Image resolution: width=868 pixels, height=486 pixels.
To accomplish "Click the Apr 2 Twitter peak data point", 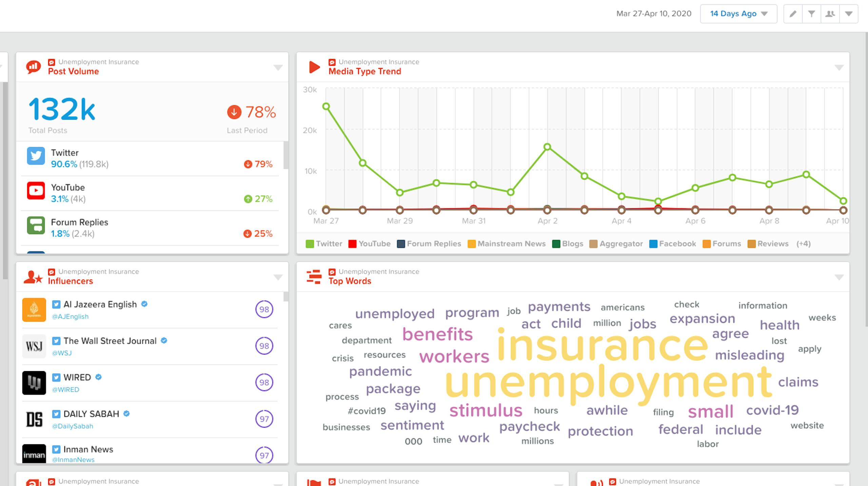I will (x=547, y=147).
